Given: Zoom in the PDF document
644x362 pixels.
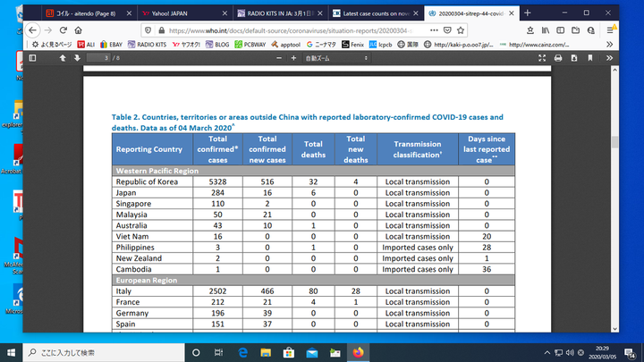Looking at the screenshot, I should pyautogui.click(x=293, y=58).
